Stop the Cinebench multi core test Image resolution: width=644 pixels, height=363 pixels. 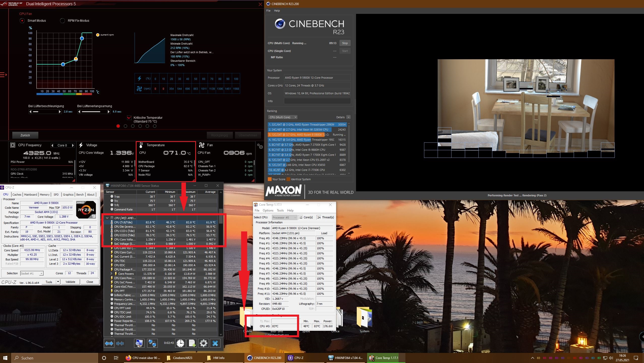tap(345, 43)
